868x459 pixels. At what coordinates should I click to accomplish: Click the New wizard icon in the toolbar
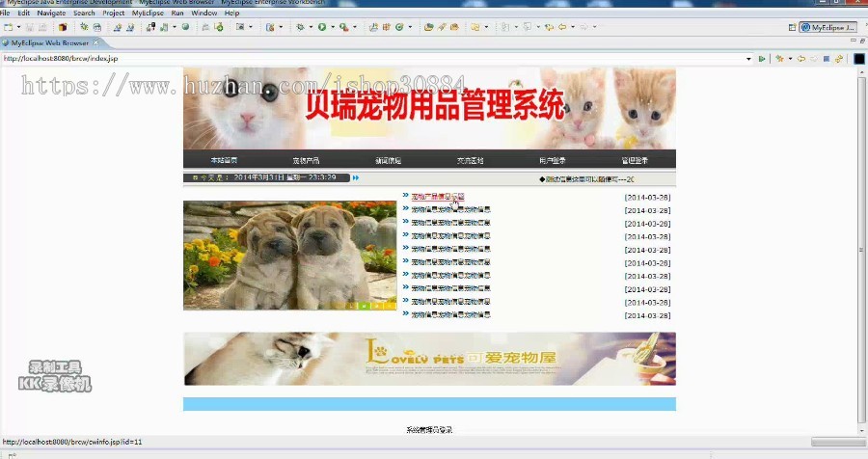tap(8, 27)
